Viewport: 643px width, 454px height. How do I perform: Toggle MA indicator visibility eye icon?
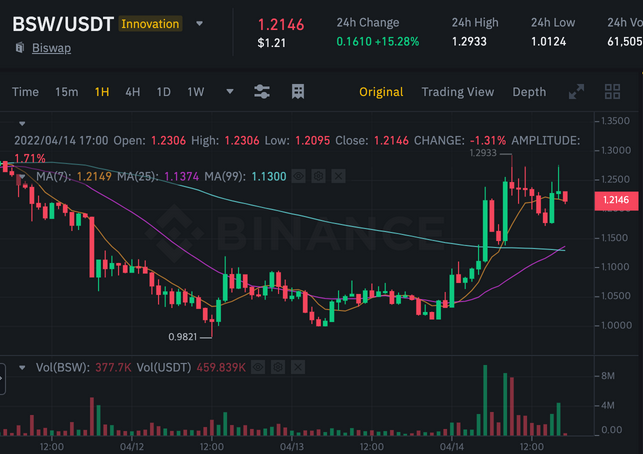pos(299,176)
